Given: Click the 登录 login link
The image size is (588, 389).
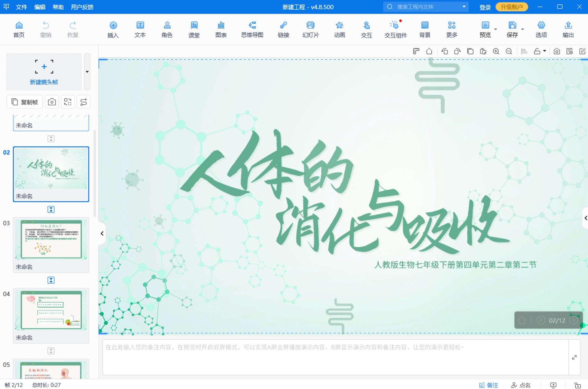Looking at the screenshot, I should 485,7.
